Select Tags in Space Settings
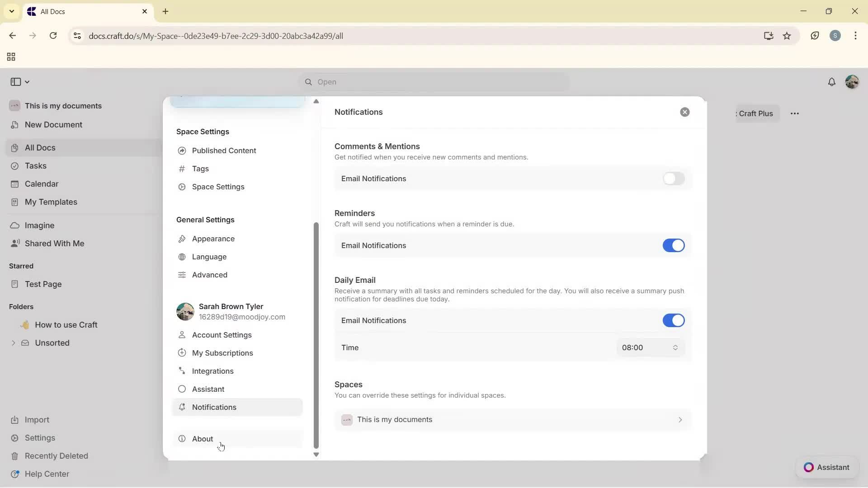The width and height of the screenshot is (868, 488). point(200,169)
